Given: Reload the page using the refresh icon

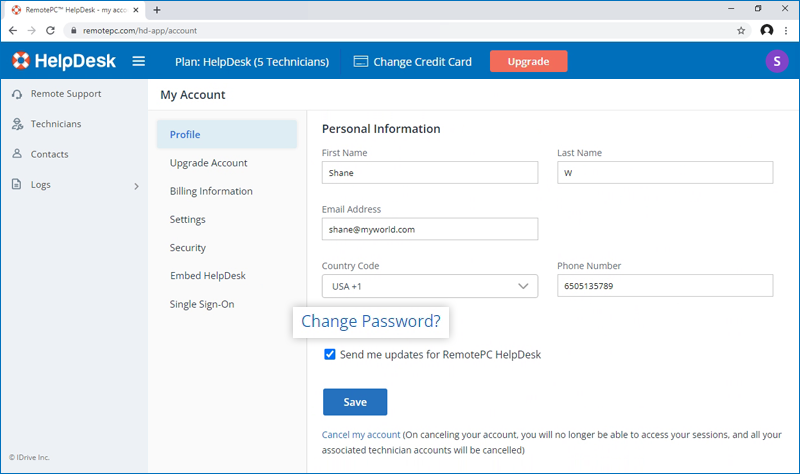Looking at the screenshot, I should tap(50, 31).
